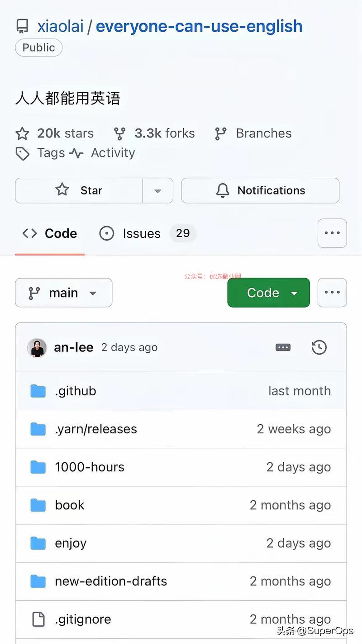This screenshot has height=644, width=362.
Task: Click the an-lee avatar thumbnail
Action: (37, 348)
